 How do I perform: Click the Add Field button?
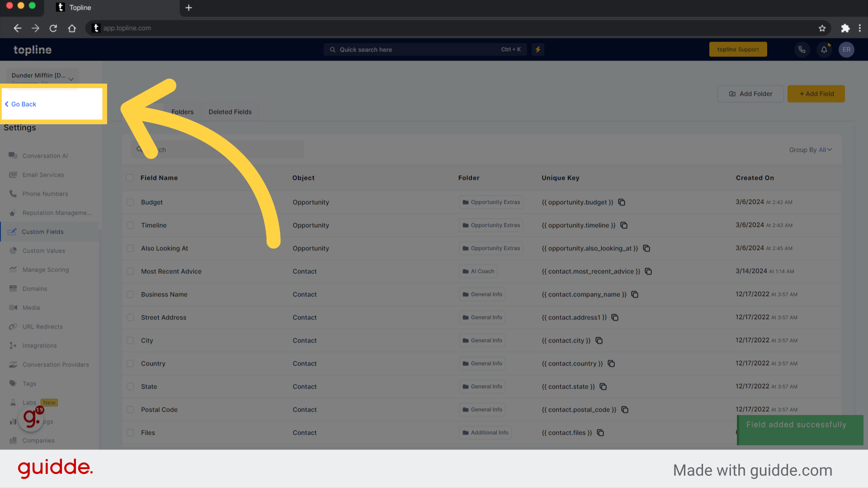pos(817,94)
